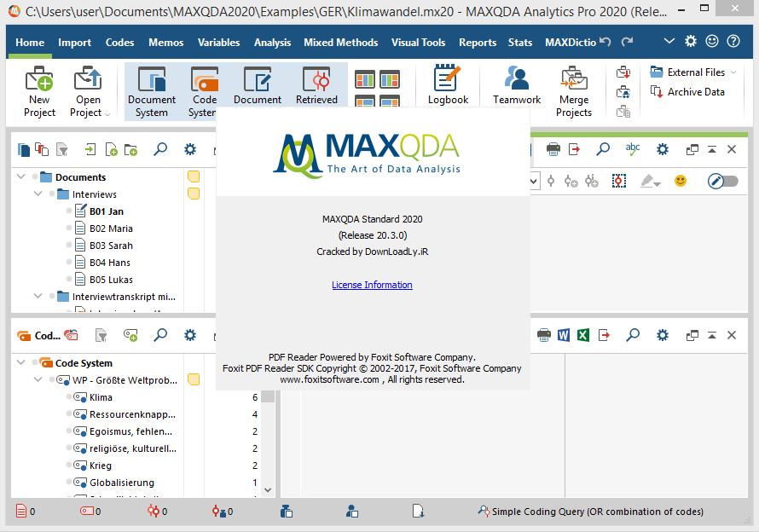Open the global settings gear in the ribbon
Viewport: 759px width, 532px height.
691,41
